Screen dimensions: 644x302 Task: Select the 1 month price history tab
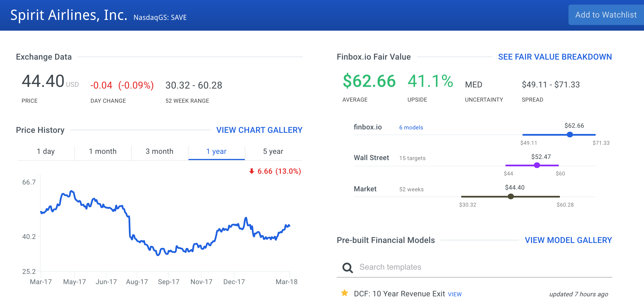pyautogui.click(x=103, y=151)
